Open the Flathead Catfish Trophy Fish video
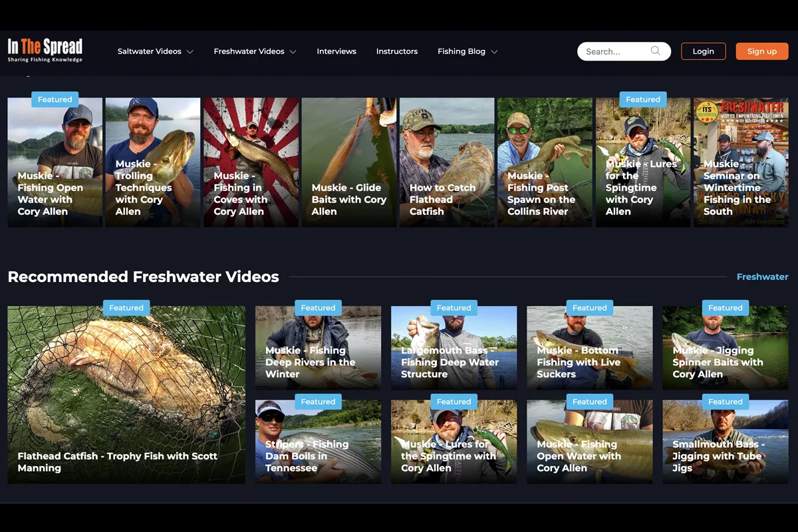 [x=126, y=394]
